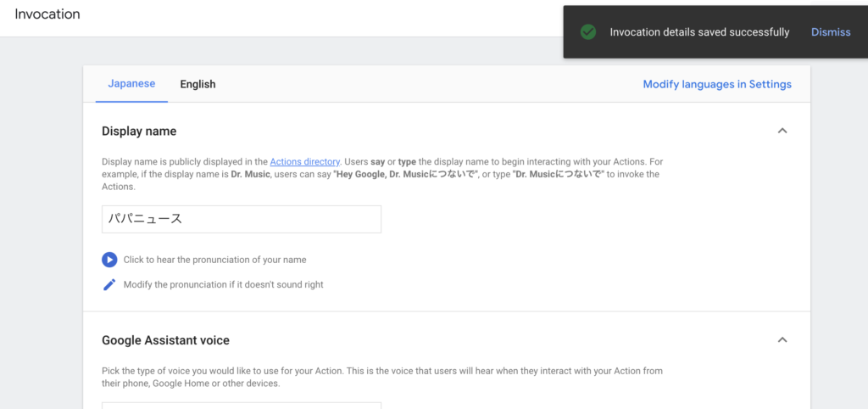
Task: Dismiss the saved successfully notification
Action: [x=831, y=32]
